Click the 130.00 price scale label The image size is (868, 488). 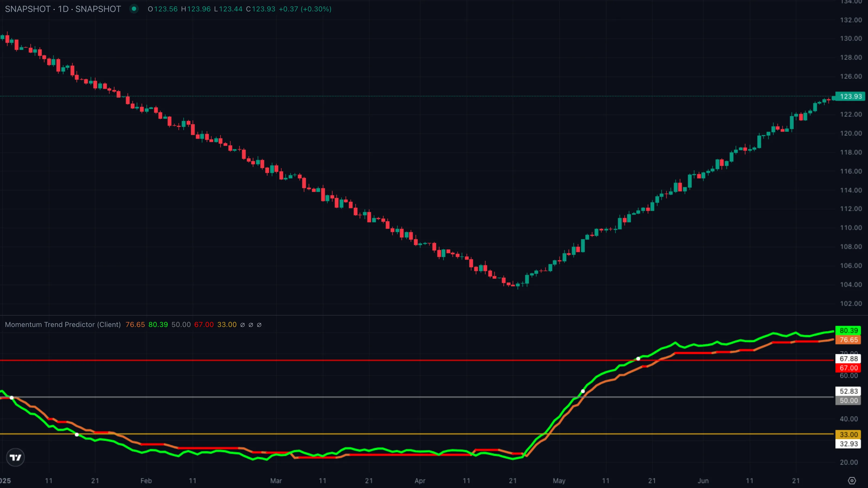[851, 38]
